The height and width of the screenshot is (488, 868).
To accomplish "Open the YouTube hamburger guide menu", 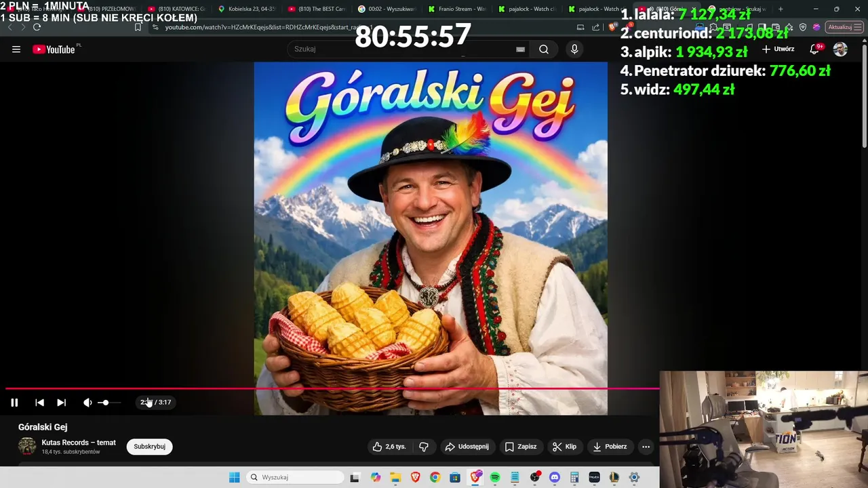I will point(16,49).
